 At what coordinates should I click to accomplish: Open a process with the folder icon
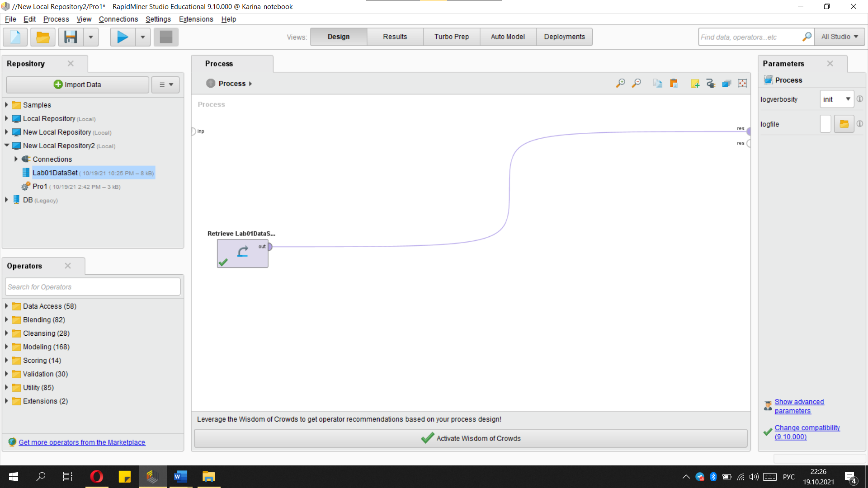click(x=43, y=37)
